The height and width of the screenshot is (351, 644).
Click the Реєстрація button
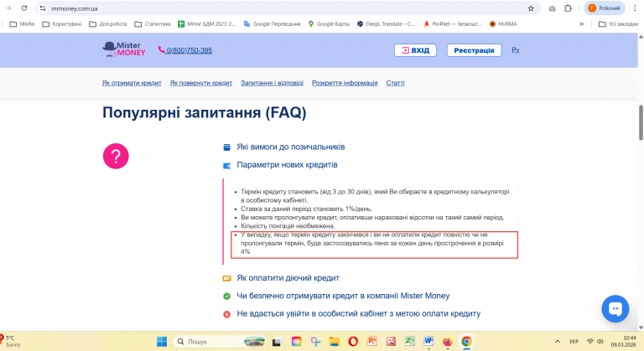[474, 50]
